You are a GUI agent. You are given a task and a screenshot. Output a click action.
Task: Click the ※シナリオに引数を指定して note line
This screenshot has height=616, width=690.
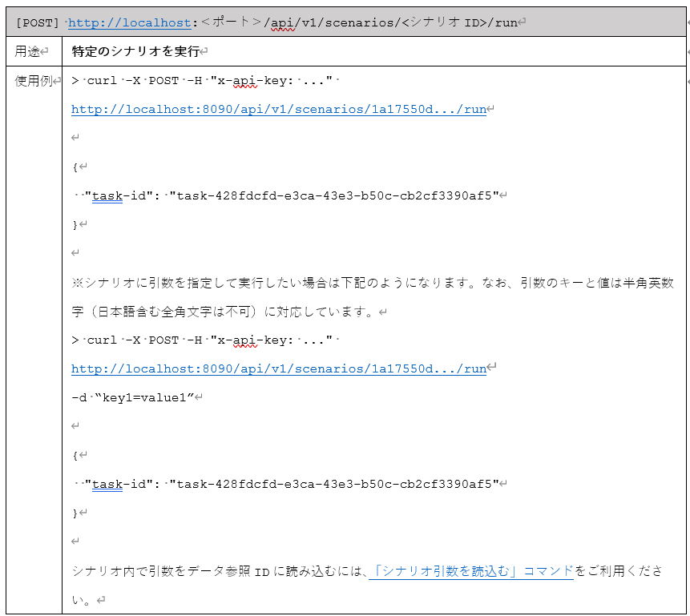tap(373, 283)
